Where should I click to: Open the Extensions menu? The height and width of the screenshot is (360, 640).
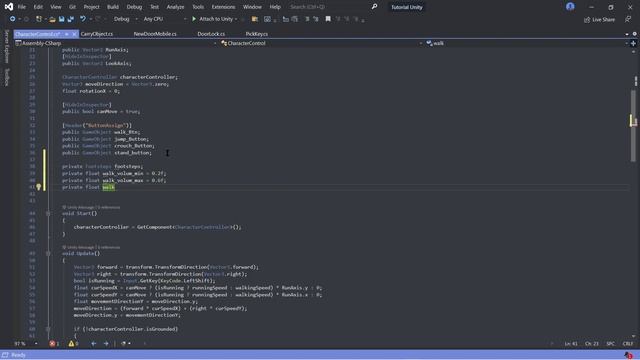(223, 7)
